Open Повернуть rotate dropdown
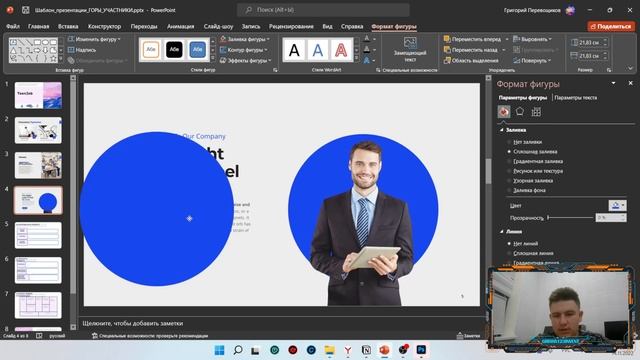This screenshot has width=640, height=360. click(533, 60)
